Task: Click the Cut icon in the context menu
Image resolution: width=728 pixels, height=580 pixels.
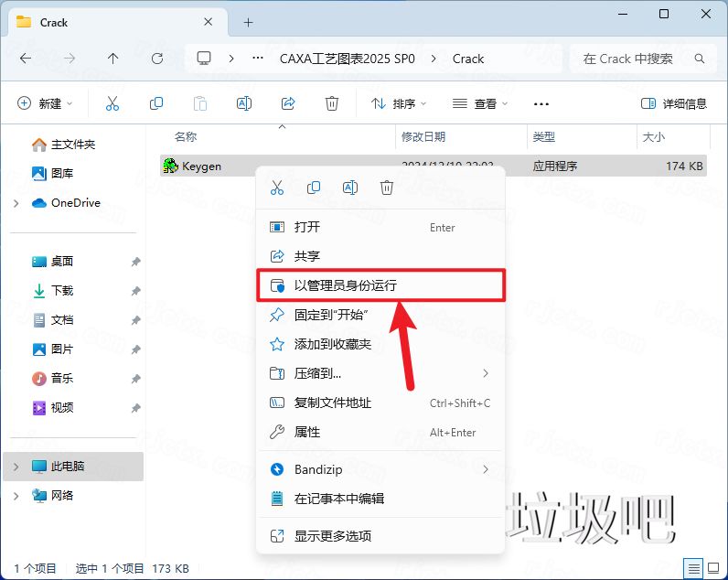Action: click(277, 188)
